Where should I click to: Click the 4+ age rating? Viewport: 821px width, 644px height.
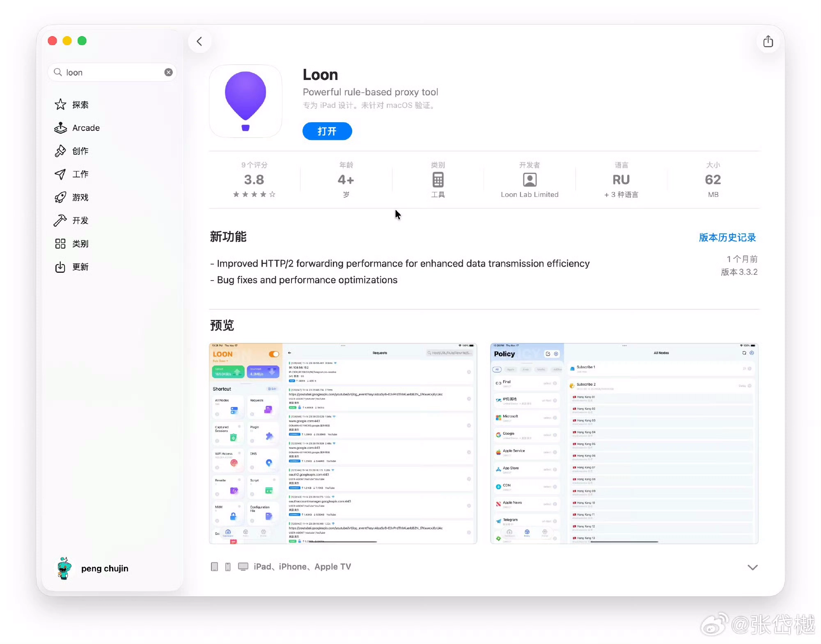click(346, 180)
